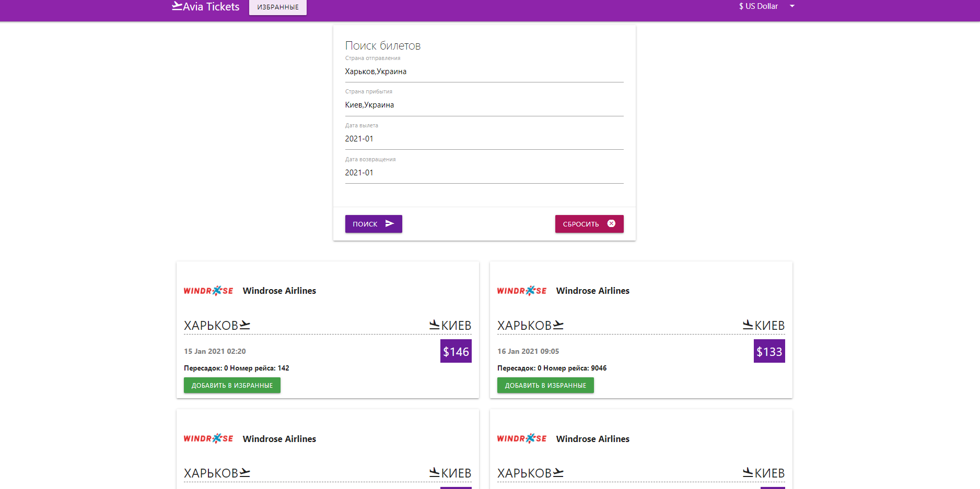Click the send arrow icon in ПОИСК

coord(389,224)
